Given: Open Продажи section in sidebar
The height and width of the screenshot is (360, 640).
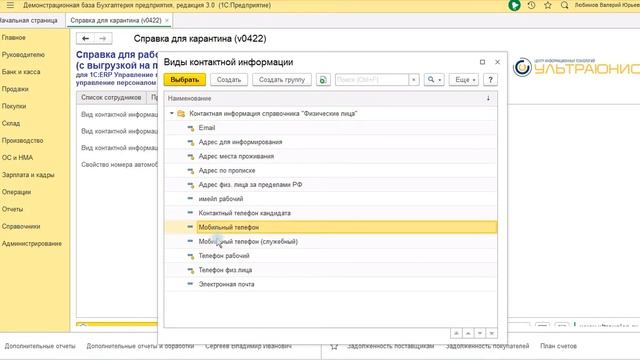Looking at the screenshot, I should point(15,89).
